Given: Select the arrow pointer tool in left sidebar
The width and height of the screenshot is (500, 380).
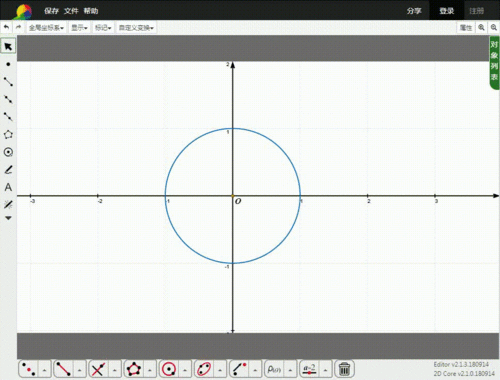Looking at the screenshot, I should point(8,46).
